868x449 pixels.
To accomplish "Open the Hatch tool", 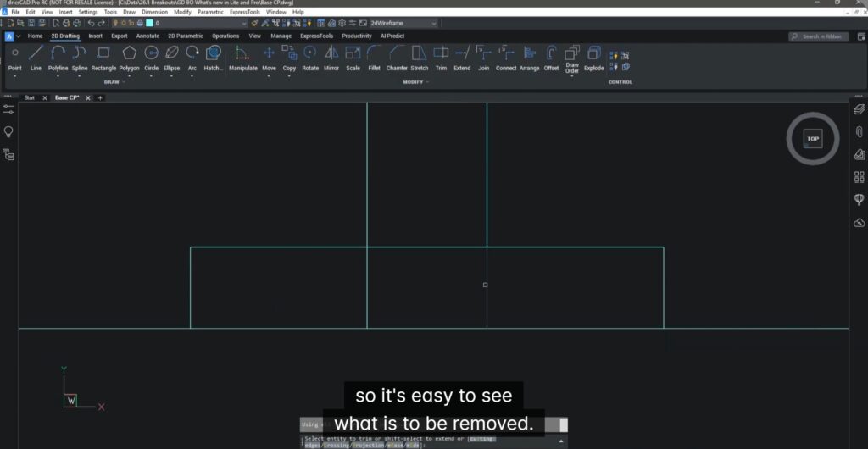I will (x=213, y=58).
